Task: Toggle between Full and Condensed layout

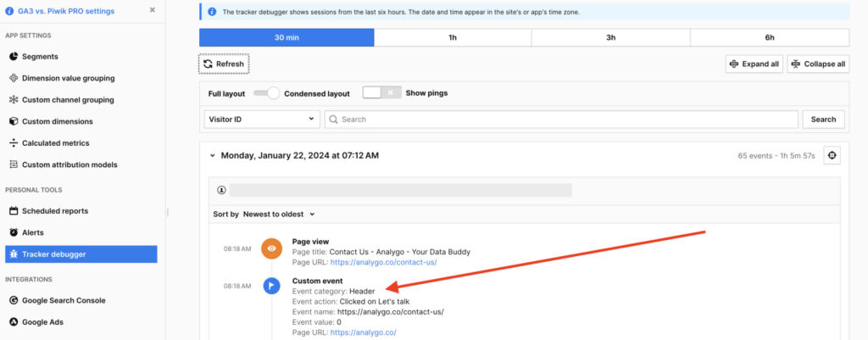Action: 267,92
